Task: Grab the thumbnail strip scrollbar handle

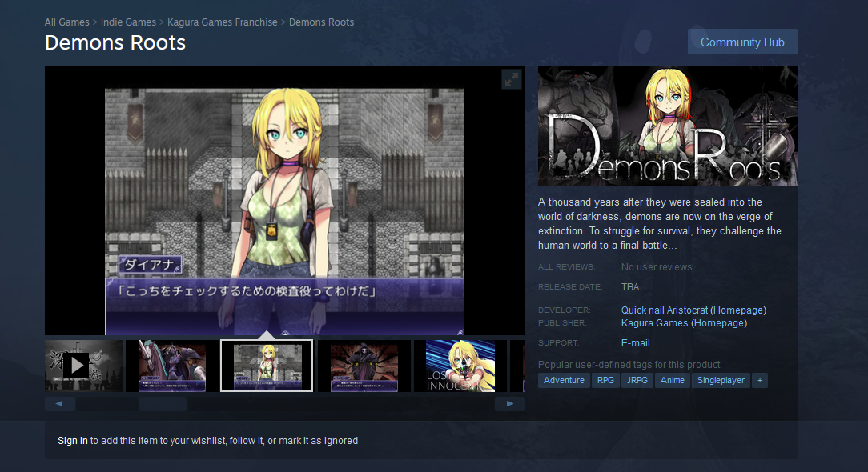Action: [x=163, y=404]
